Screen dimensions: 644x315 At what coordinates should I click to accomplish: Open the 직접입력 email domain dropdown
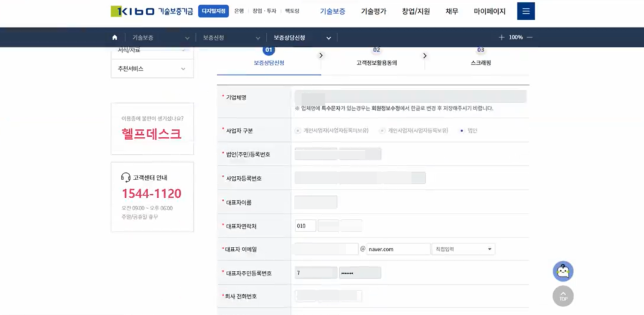[x=463, y=249]
